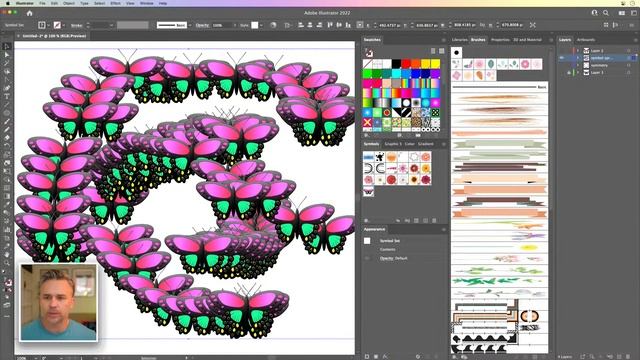Click the vertical align bottom icon
This screenshot has width=640, height=360.
click(x=348, y=25)
